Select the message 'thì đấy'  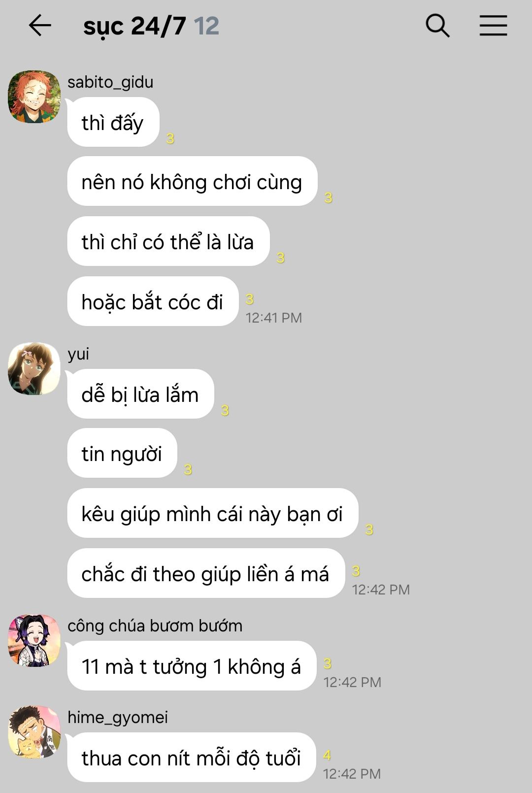(113, 122)
